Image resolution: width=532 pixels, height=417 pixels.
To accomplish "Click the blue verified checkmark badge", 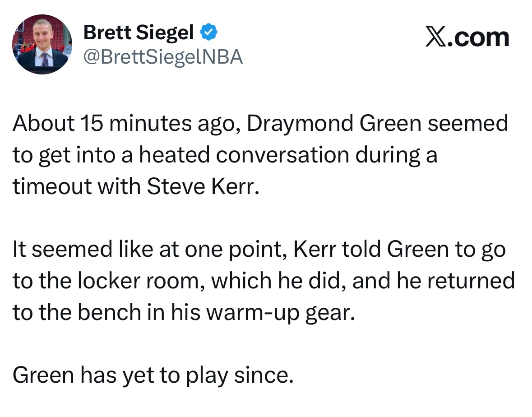I will 208,33.
